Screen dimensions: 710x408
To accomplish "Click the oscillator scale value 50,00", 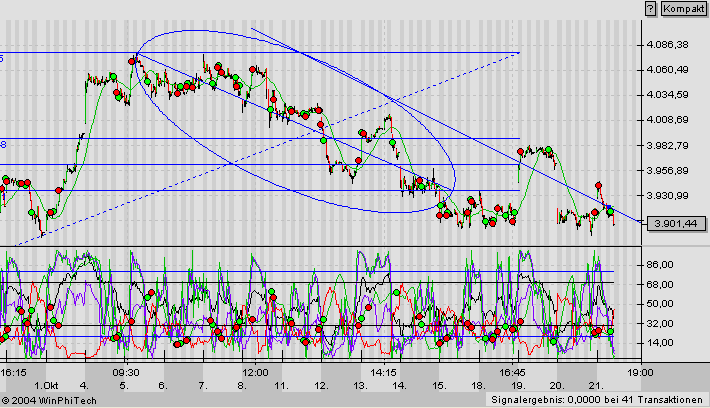I will coord(660,304).
